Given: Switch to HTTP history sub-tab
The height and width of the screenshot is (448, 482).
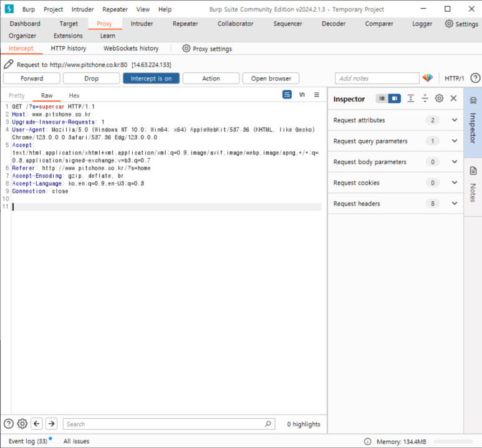Looking at the screenshot, I should (x=68, y=48).
